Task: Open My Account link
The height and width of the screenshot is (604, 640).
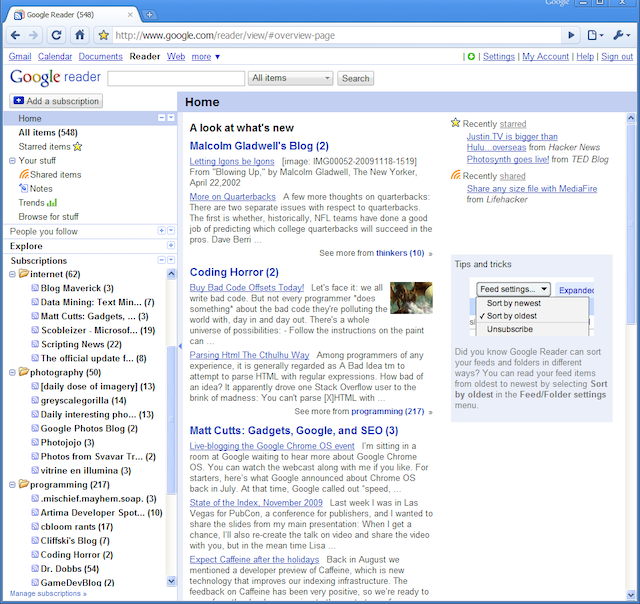Action: 545,57
